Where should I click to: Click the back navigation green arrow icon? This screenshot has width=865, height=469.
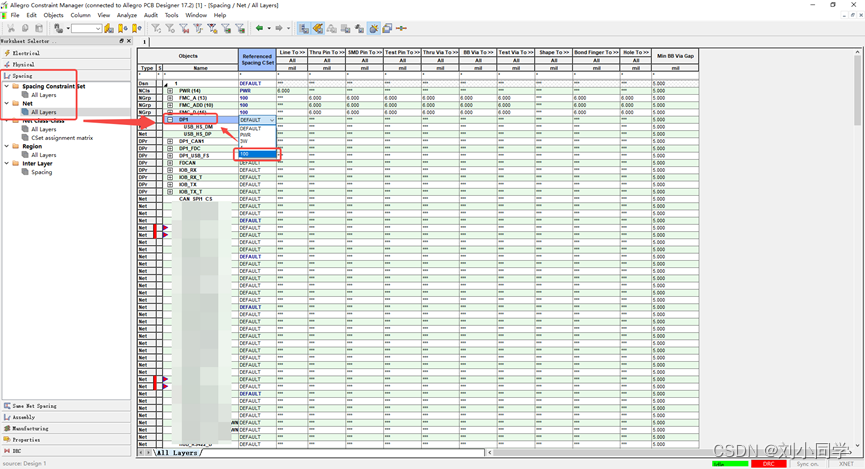pos(261,29)
